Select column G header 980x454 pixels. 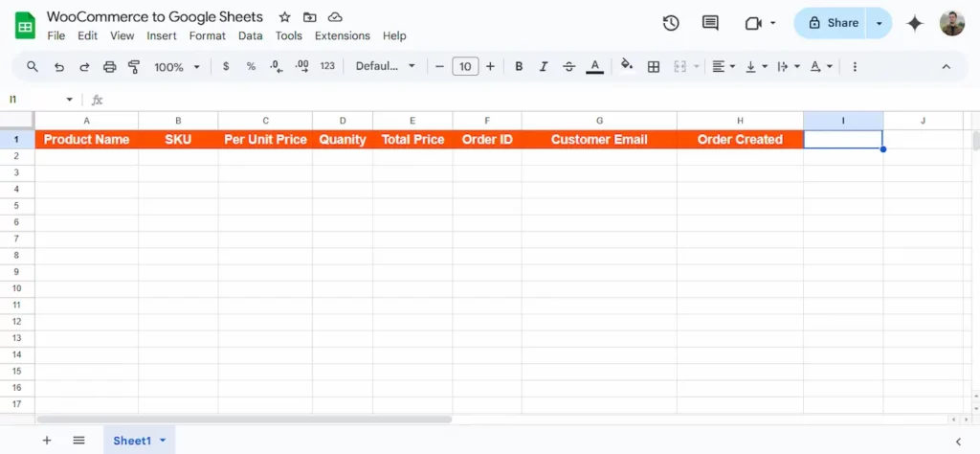(599, 121)
